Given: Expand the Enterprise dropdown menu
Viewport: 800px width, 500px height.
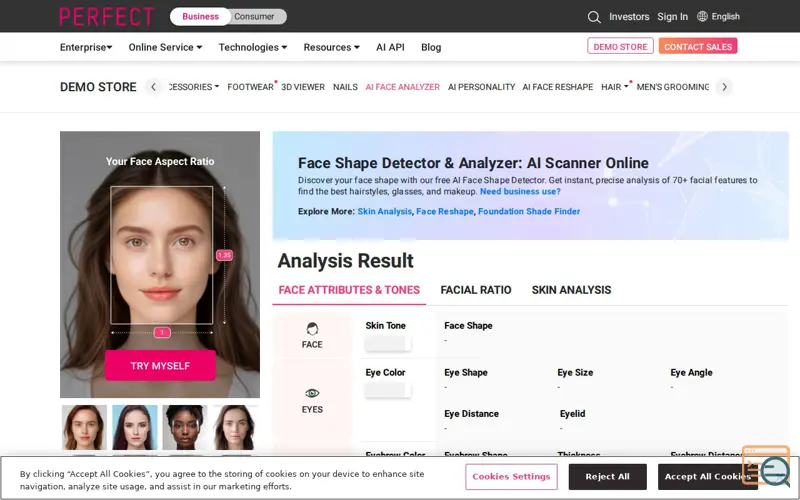Looking at the screenshot, I should (86, 47).
